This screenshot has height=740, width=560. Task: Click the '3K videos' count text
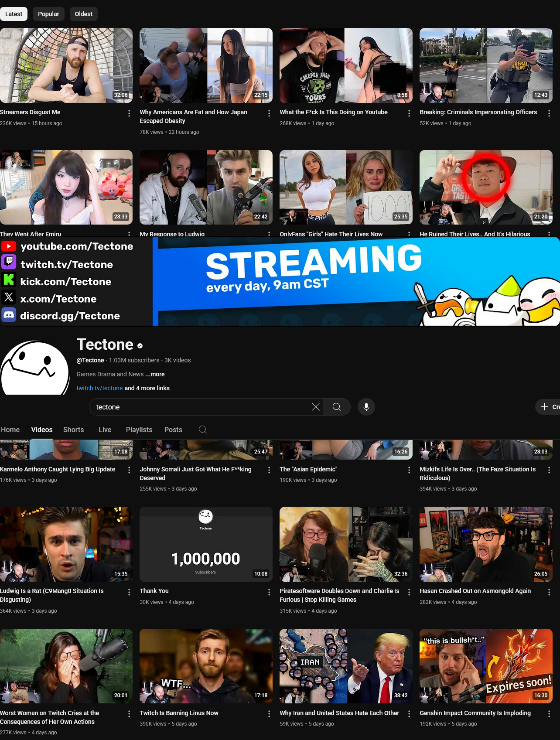tap(178, 360)
